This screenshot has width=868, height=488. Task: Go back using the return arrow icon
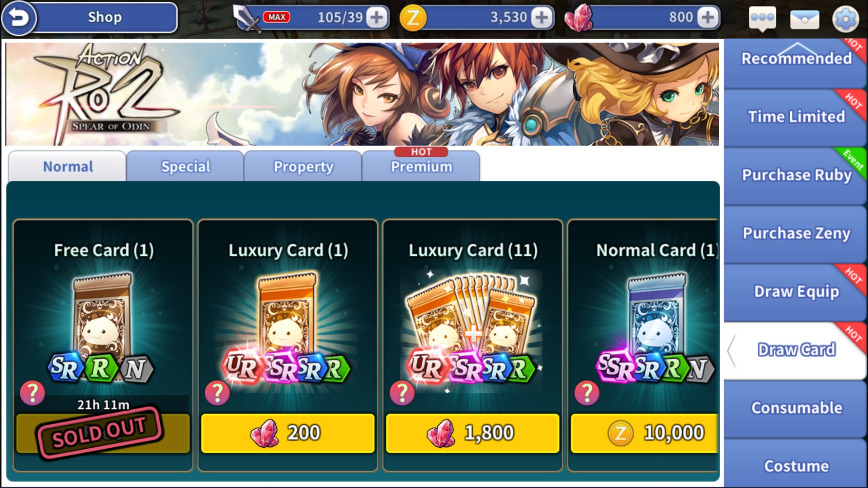coord(19,18)
